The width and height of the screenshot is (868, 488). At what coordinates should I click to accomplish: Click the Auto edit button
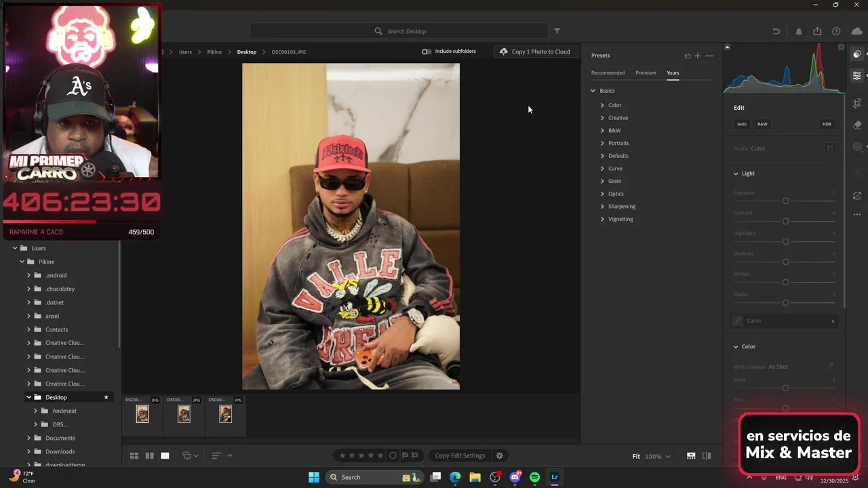point(742,124)
